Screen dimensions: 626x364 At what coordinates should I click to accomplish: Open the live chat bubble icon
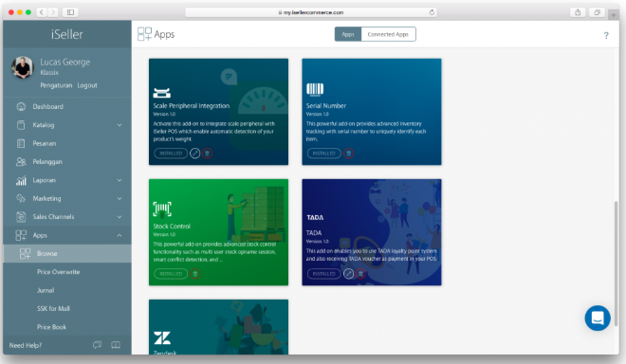(x=598, y=318)
